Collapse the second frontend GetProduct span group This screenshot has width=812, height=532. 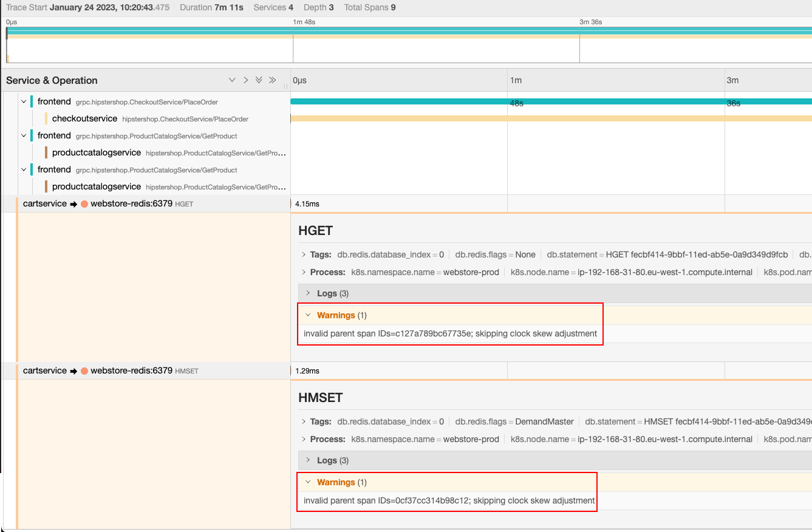tap(24, 169)
